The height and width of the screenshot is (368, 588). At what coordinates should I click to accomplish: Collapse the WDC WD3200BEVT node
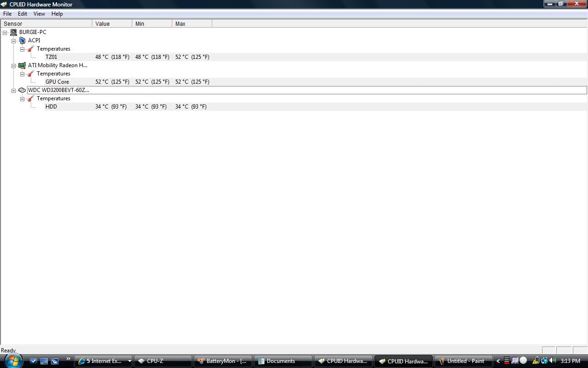14,90
